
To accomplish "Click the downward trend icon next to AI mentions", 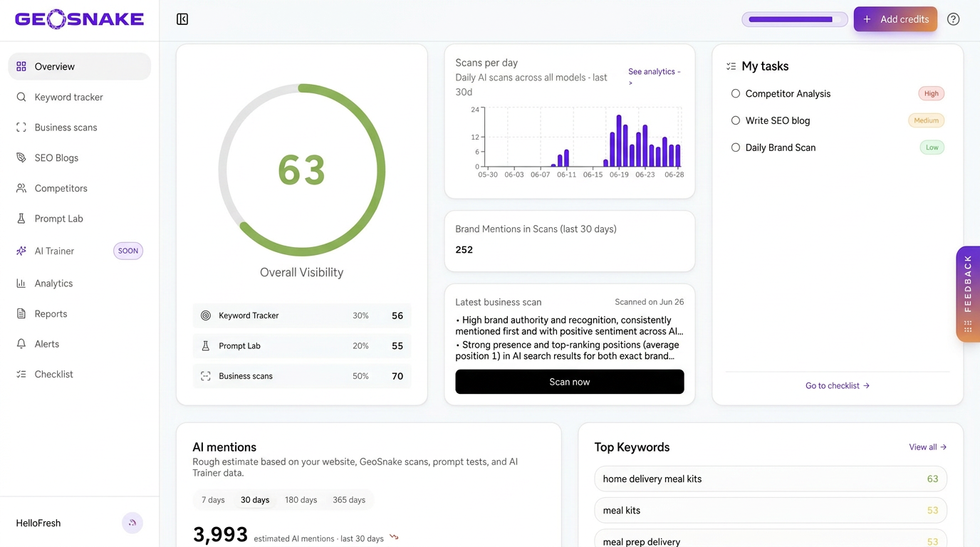I will click(x=394, y=538).
